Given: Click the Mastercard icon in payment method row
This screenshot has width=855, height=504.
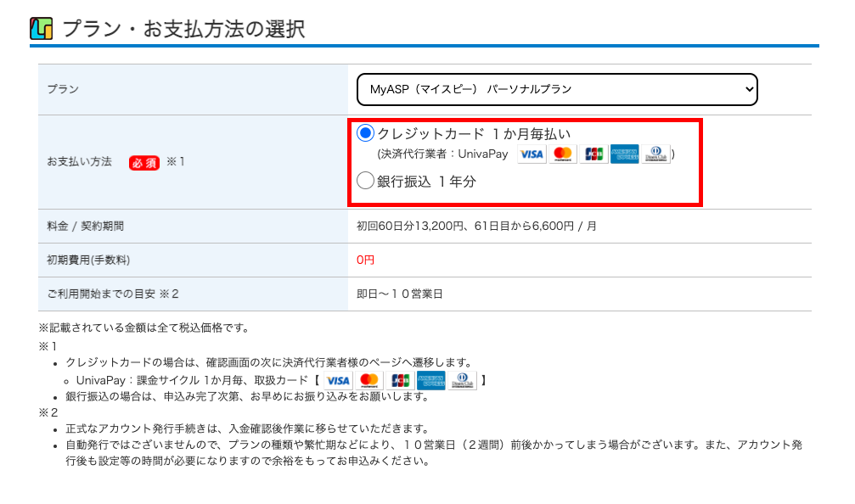Looking at the screenshot, I should click(x=562, y=154).
